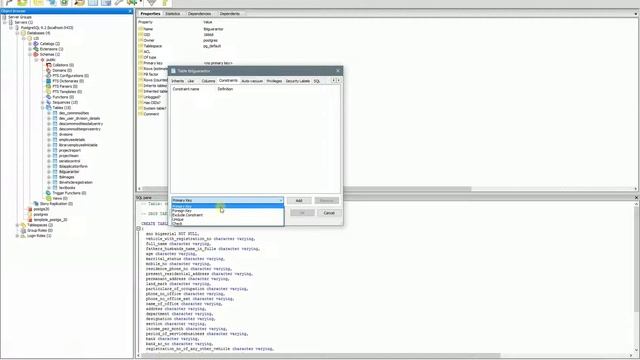Expand the Catalogs tree node
The width and height of the screenshot is (640, 360).
pos(30,44)
